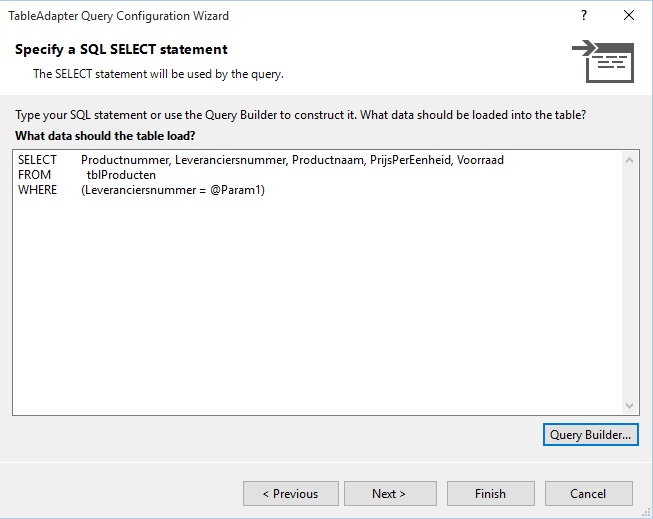
Task: Click the wizard table-import icon
Action: (603, 61)
